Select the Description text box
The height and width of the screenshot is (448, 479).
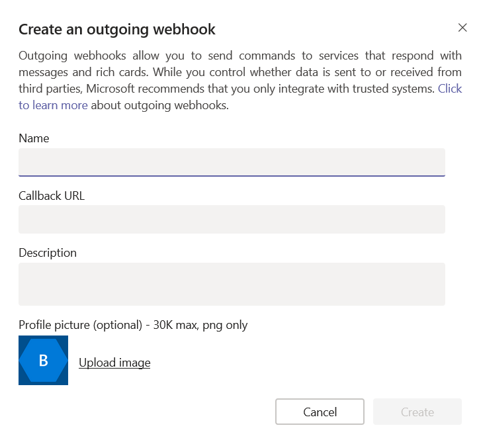pyautogui.click(x=232, y=284)
